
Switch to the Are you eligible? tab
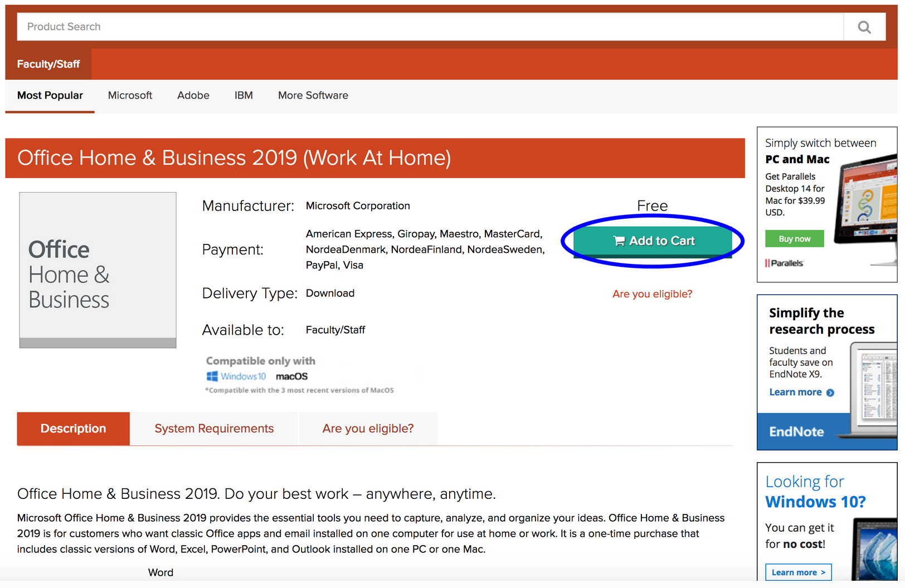[368, 429]
